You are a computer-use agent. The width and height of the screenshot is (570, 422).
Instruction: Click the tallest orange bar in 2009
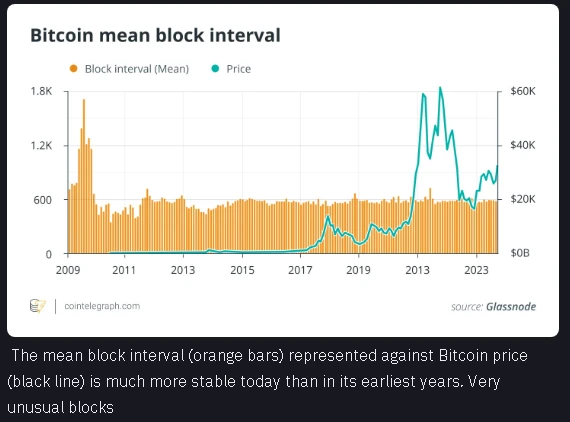pyautogui.click(x=84, y=176)
